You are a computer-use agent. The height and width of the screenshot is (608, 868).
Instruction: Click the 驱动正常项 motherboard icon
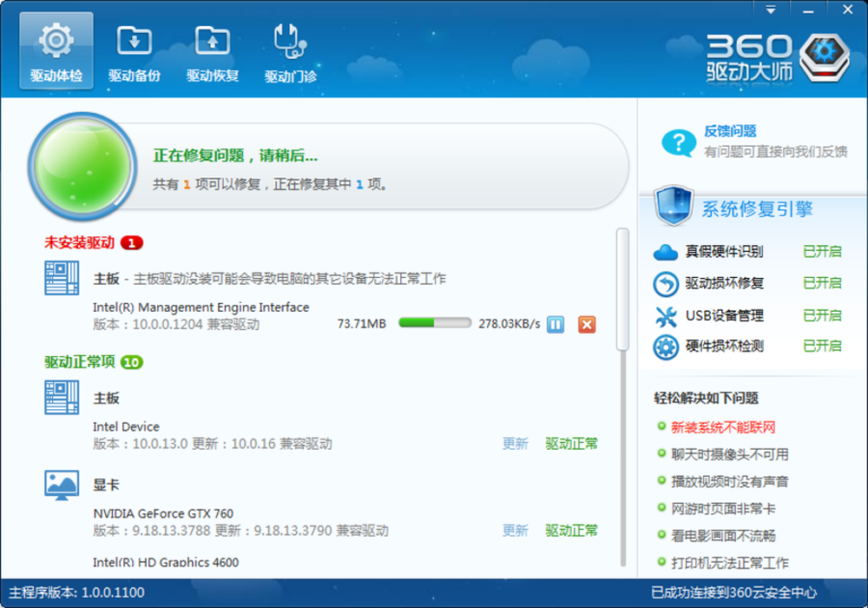click(62, 397)
